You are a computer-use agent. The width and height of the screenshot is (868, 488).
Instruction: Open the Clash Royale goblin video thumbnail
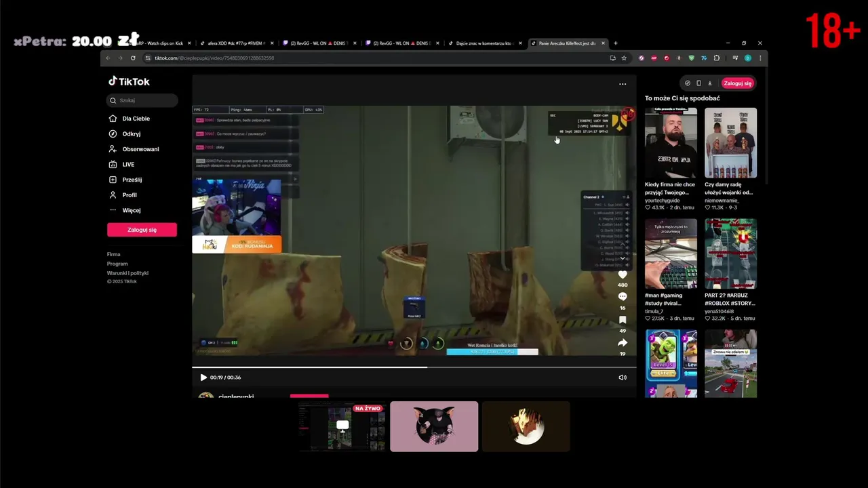coord(671,363)
